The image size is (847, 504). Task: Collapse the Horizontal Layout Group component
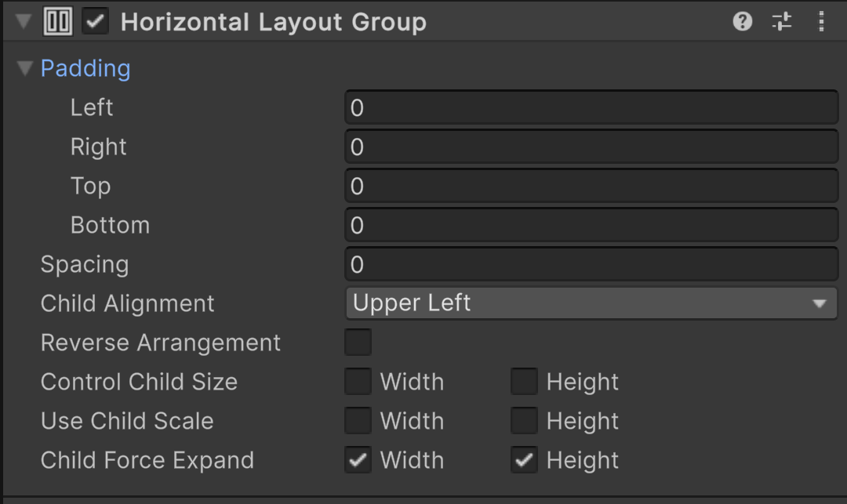(x=24, y=21)
